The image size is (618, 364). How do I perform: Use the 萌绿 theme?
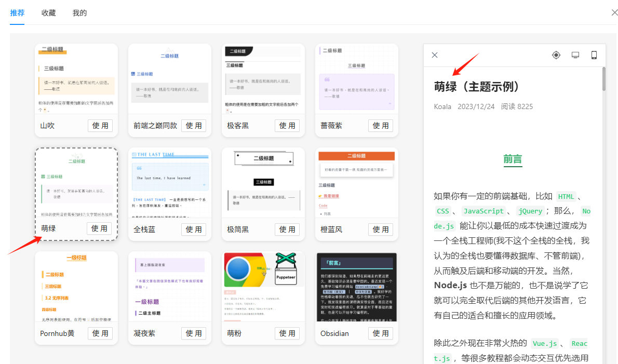tap(99, 228)
